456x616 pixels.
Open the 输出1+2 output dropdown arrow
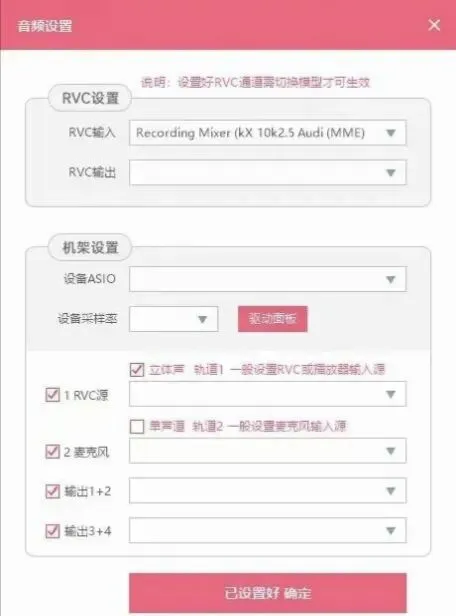coord(391,491)
